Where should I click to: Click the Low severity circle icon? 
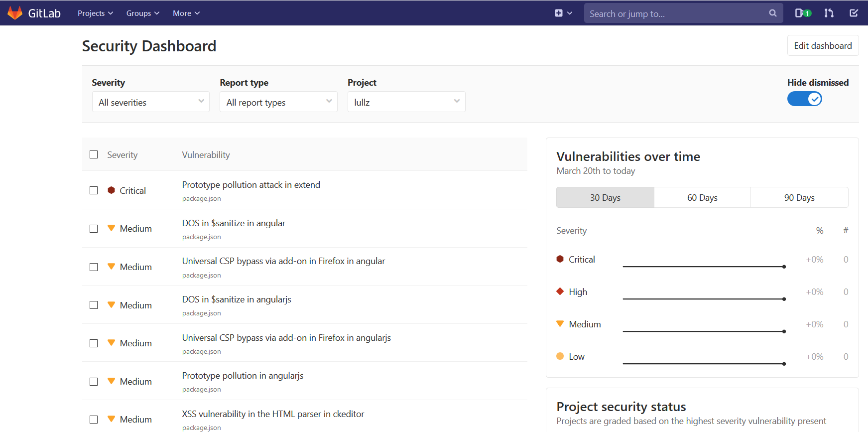(x=560, y=356)
